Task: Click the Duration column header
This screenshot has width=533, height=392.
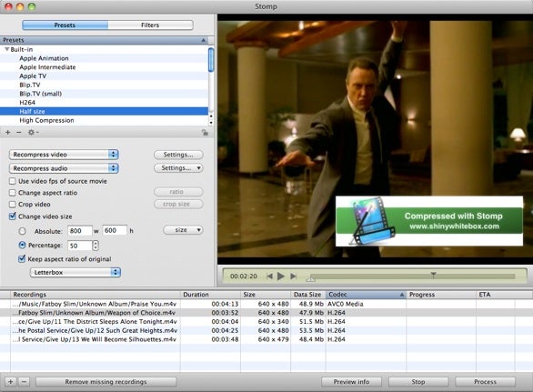Action: pos(210,295)
